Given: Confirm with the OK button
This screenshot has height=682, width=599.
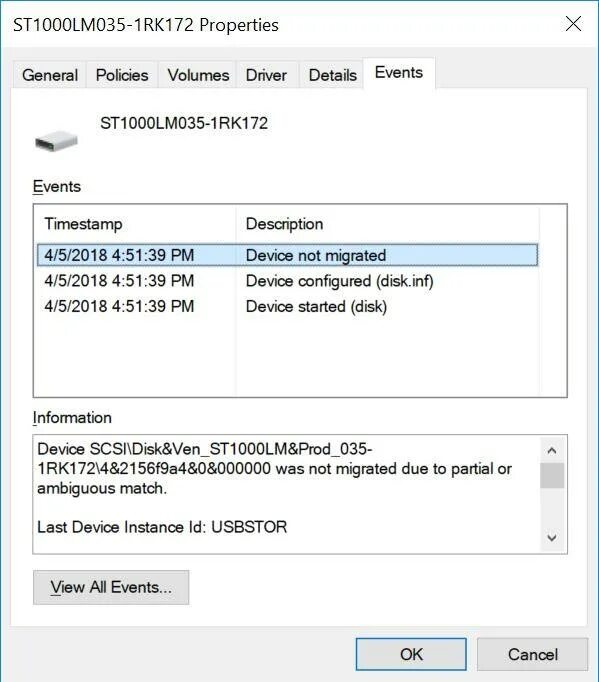Looking at the screenshot, I should 411,654.
